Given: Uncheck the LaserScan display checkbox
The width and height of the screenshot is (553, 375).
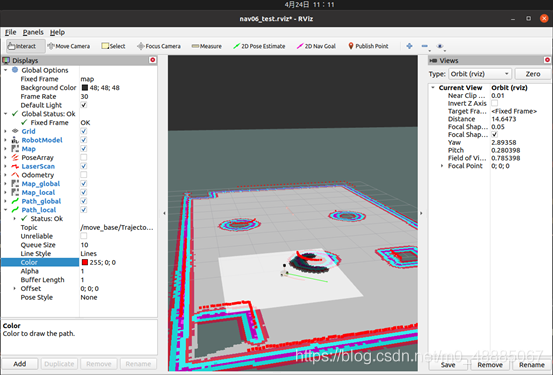Looking at the screenshot, I should click(84, 166).
